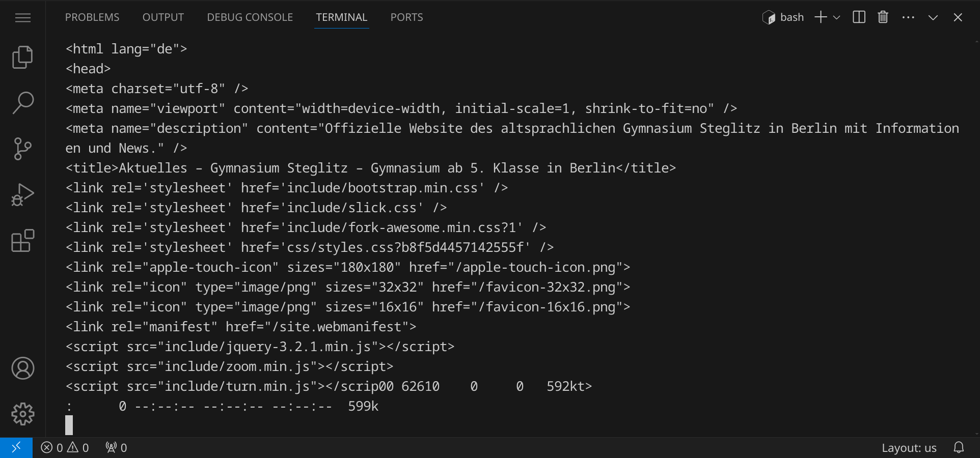Viewport: 980px width, 458px height.
Task: Open the Run and Debug view
Action: point(22,194)
